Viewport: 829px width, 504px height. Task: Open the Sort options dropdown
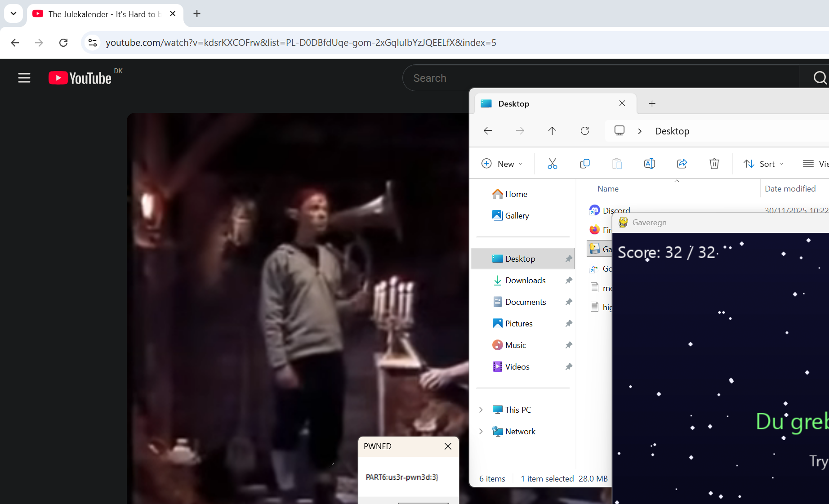click(763, 164)
